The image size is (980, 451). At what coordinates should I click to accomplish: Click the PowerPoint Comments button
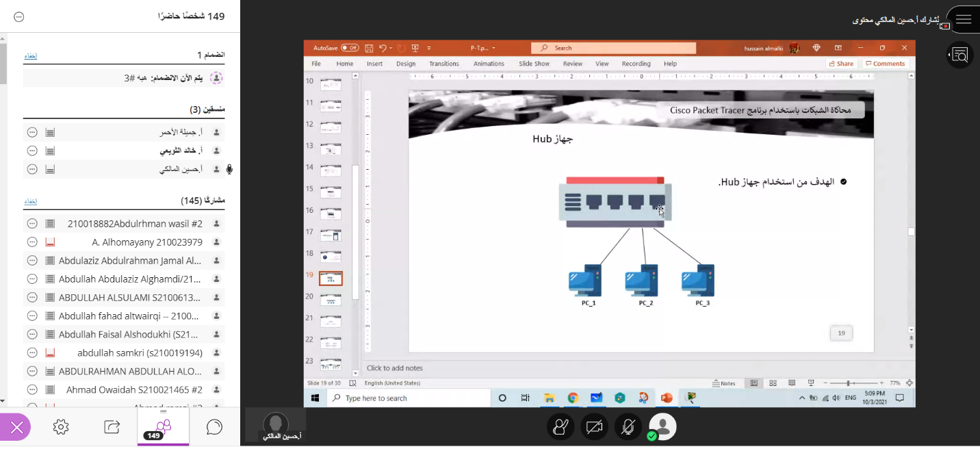[885, 64]
